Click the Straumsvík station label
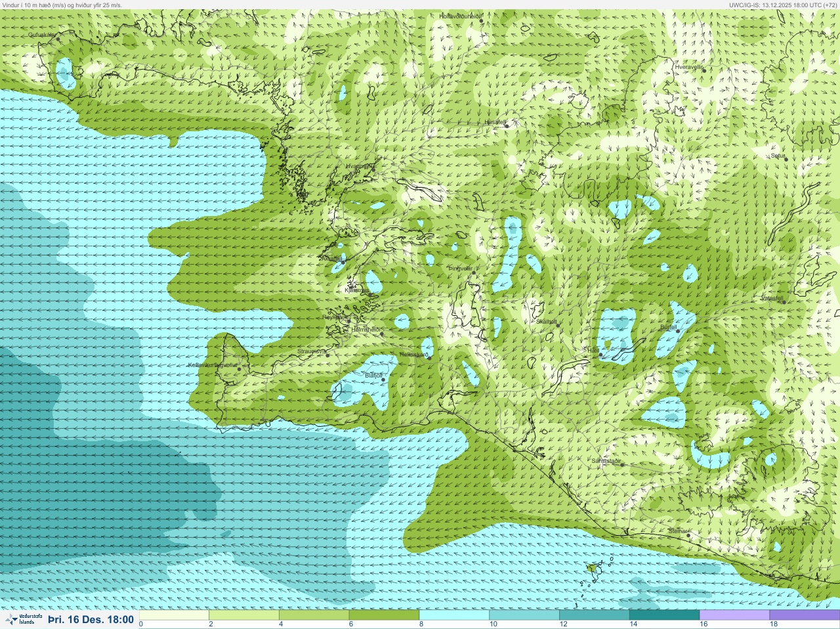840x629 pixels. [312, 351]
